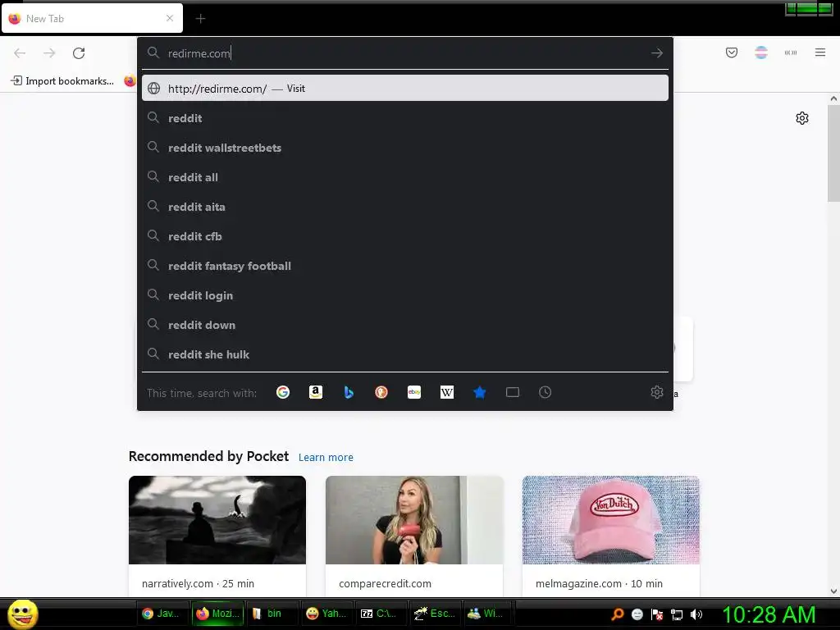Go forward one page

point(49,53)
